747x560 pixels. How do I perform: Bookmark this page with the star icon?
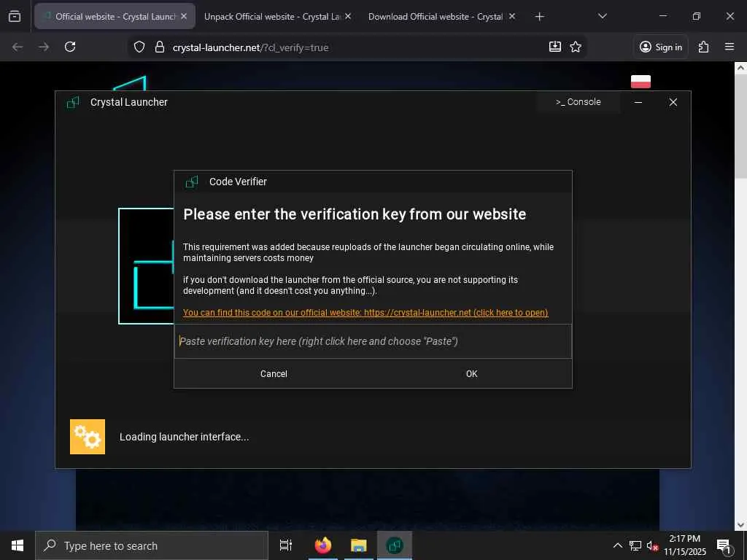pyautogui.click(x=576, y=47)
